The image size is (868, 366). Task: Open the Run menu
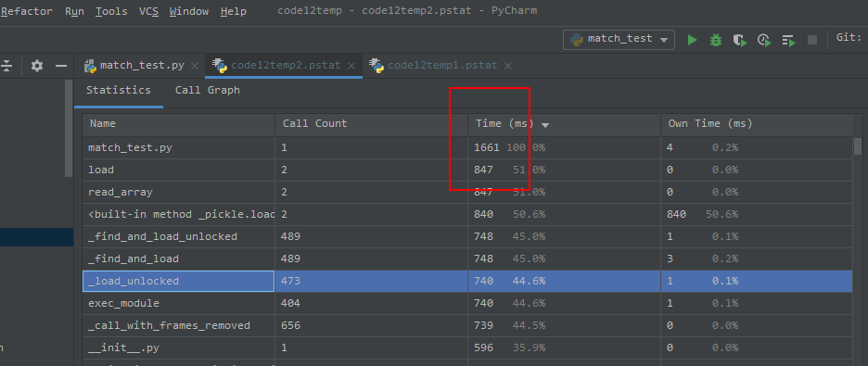pos(75,11)
